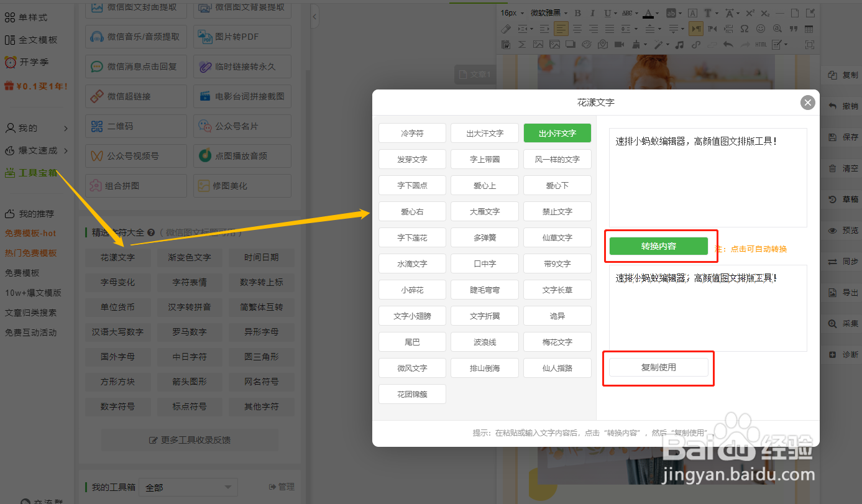Select 全文模板 in left sidebar
862x504 pixels.
31,40
